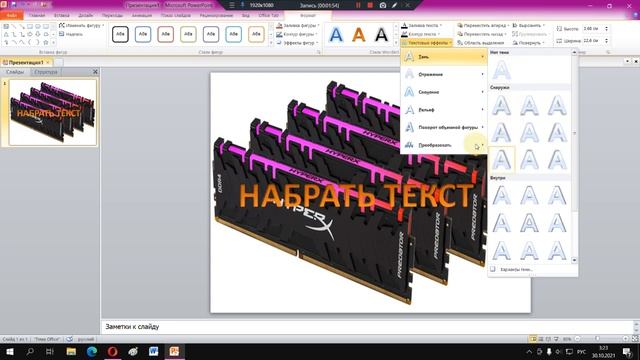Select the blue WordArt style letter A
Image resolution: width=640 pixels, height=360 pixels.
click(x=336, y=35)
